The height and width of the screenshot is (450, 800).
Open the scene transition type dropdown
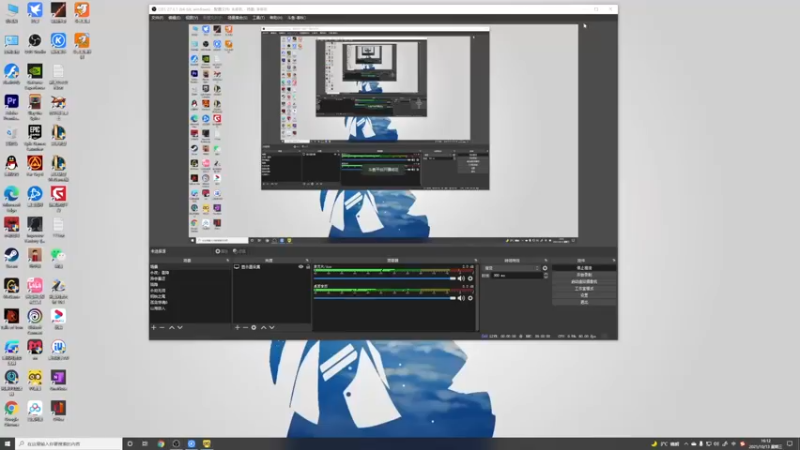point(512,268)
